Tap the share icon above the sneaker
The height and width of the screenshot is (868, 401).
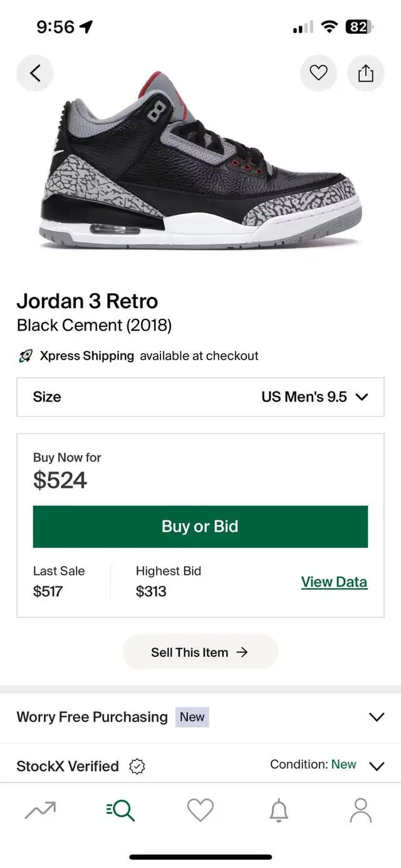pyautogui.click(x=366, y=73)
